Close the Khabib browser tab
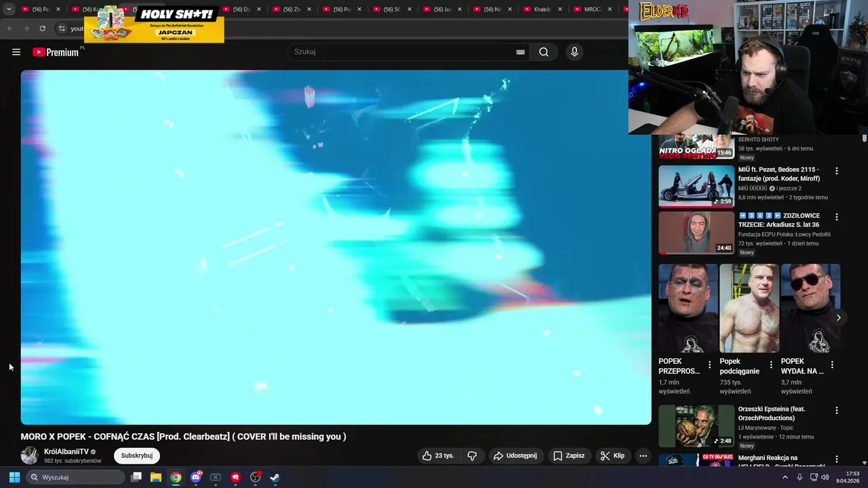 560,9
